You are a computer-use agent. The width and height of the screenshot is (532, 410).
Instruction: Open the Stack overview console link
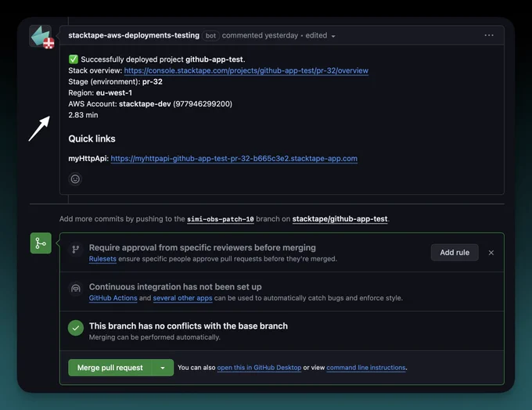pyautogui.click(x=246, y=70)
